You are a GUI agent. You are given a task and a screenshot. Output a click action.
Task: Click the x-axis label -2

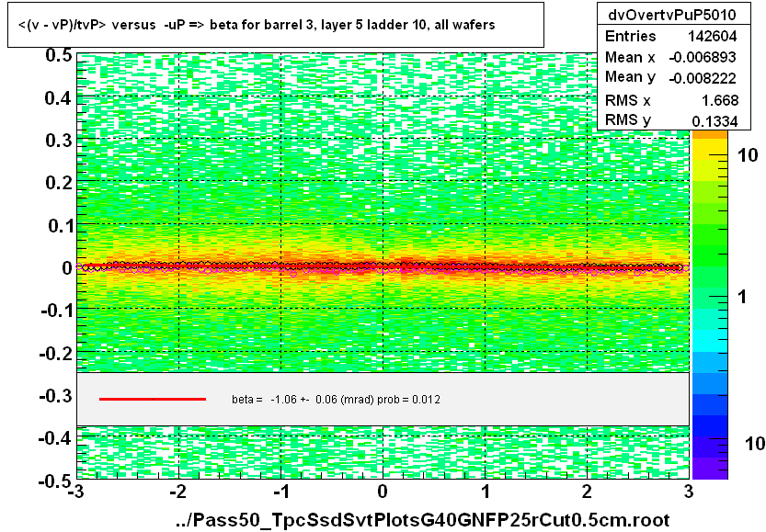(177, 491)
